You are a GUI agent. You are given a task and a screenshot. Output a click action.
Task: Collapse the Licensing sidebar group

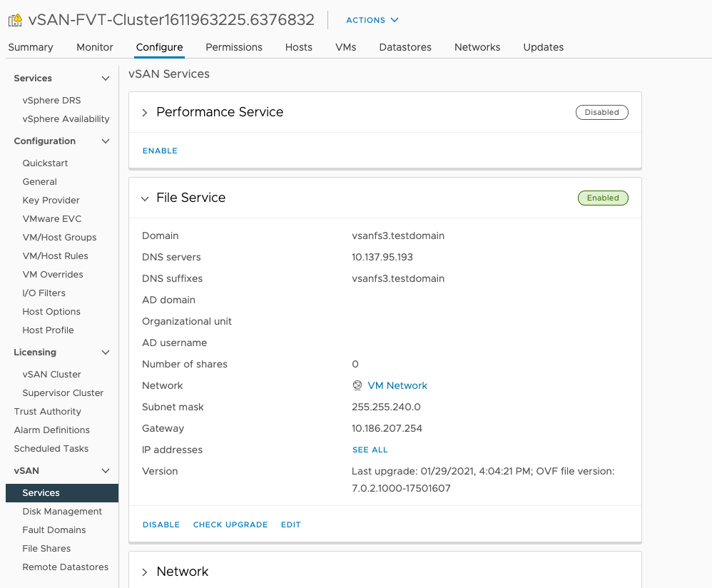[106, 353]
